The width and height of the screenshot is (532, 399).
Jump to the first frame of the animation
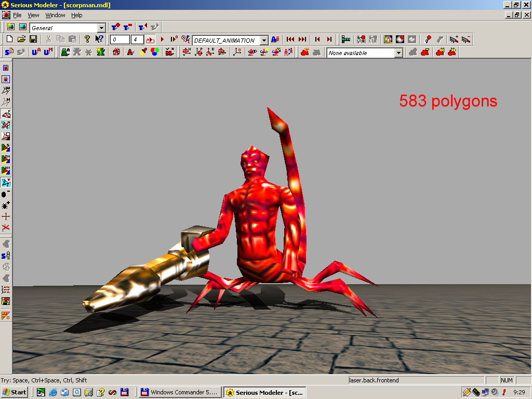(x=290, y=39)
